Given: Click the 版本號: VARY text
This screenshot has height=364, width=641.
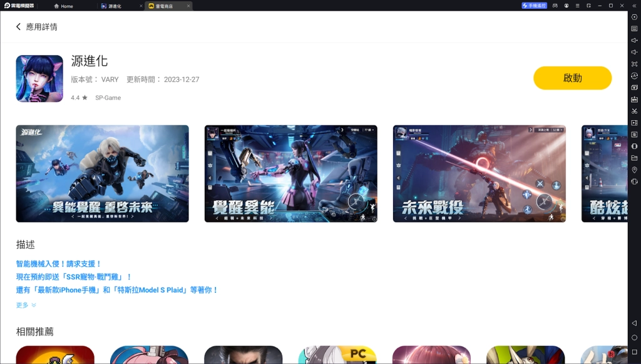Looking at the screenshot, I should click(95, 79).
